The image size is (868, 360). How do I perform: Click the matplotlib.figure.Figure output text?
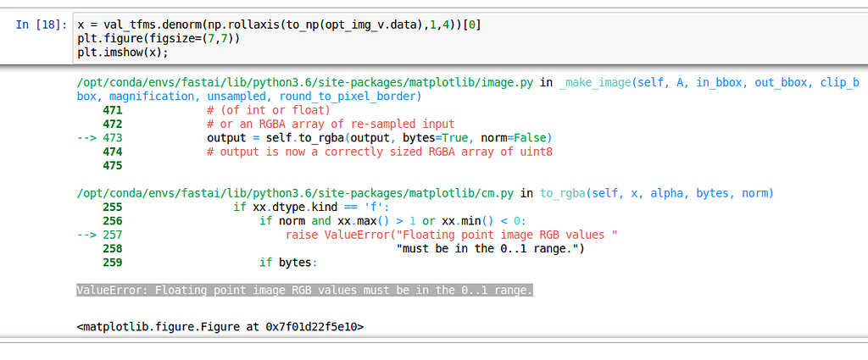pyautogui.click(x=220, y=326)
